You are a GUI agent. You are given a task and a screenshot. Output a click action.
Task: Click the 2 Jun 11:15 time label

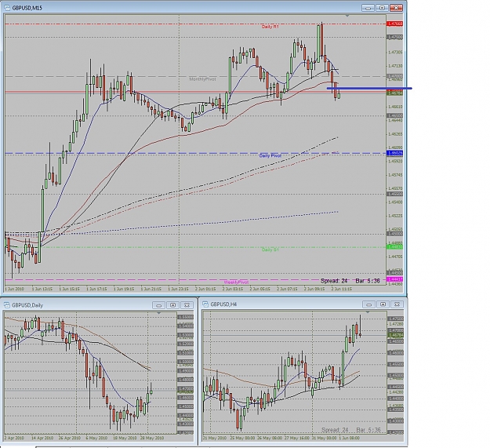tap(342, 289)
